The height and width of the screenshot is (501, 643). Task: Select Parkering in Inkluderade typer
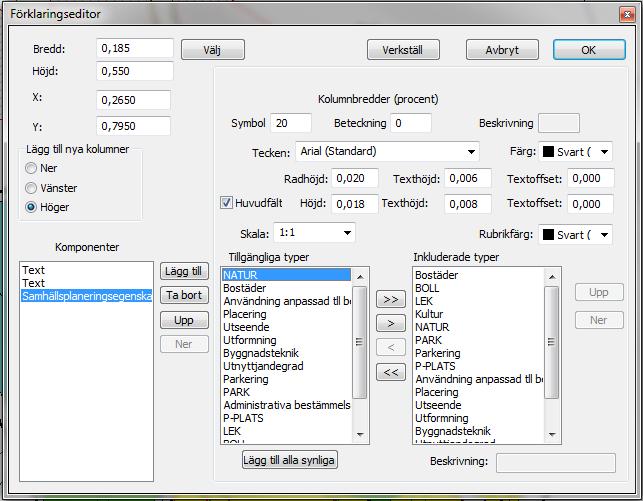(x=478, y=353)
